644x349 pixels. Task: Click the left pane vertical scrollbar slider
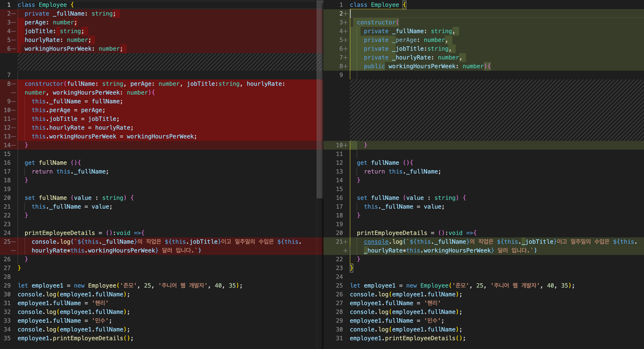320,100
